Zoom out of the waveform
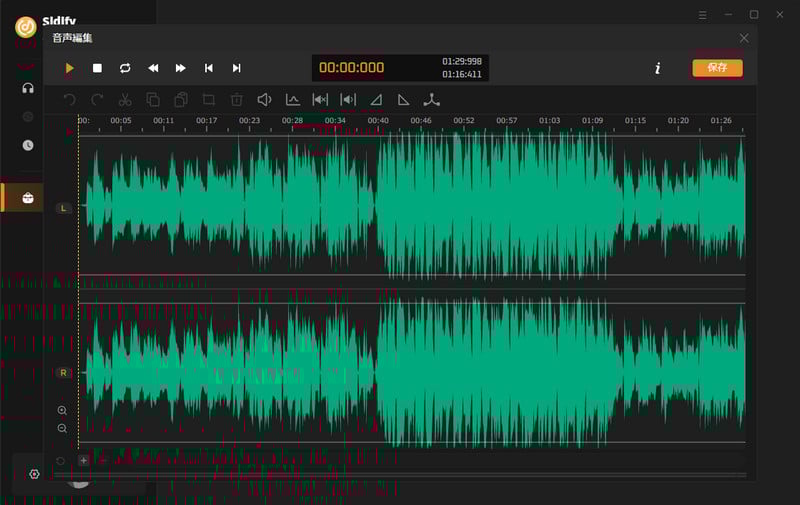The width and height of the screenshot is (800, 505). coord(62,428)
